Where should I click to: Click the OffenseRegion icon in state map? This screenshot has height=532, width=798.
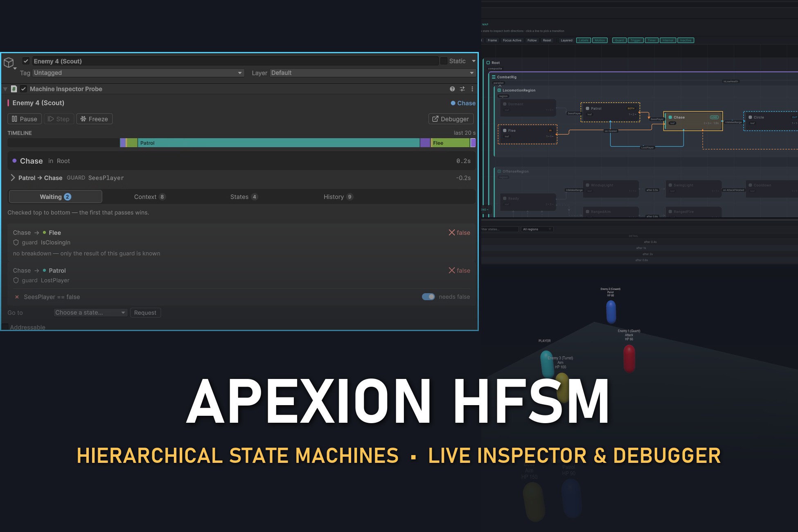(x=499, y=171)
